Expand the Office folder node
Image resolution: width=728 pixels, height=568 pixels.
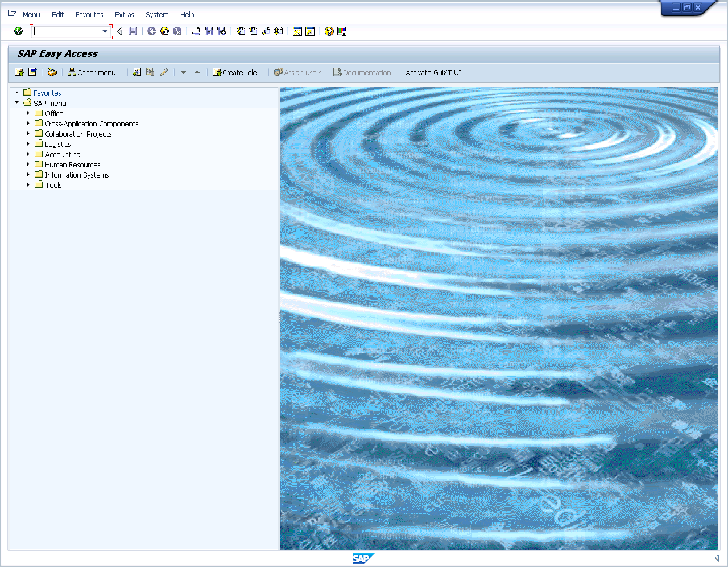(x=28, y=113)
